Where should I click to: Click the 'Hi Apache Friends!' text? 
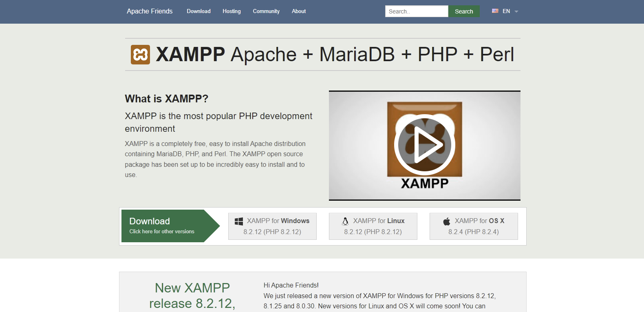[291, 285]
